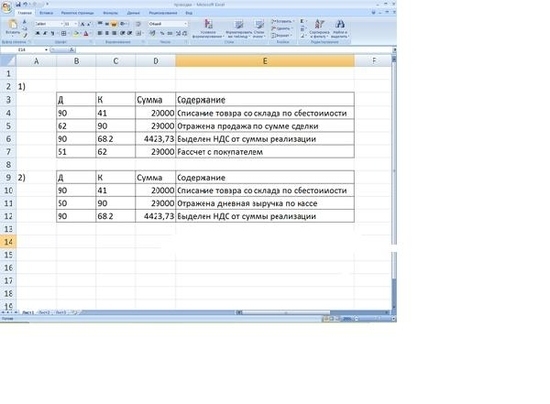Expand the font name dropdown
This screenshot has height=404, width=550.
coord(62,24)
